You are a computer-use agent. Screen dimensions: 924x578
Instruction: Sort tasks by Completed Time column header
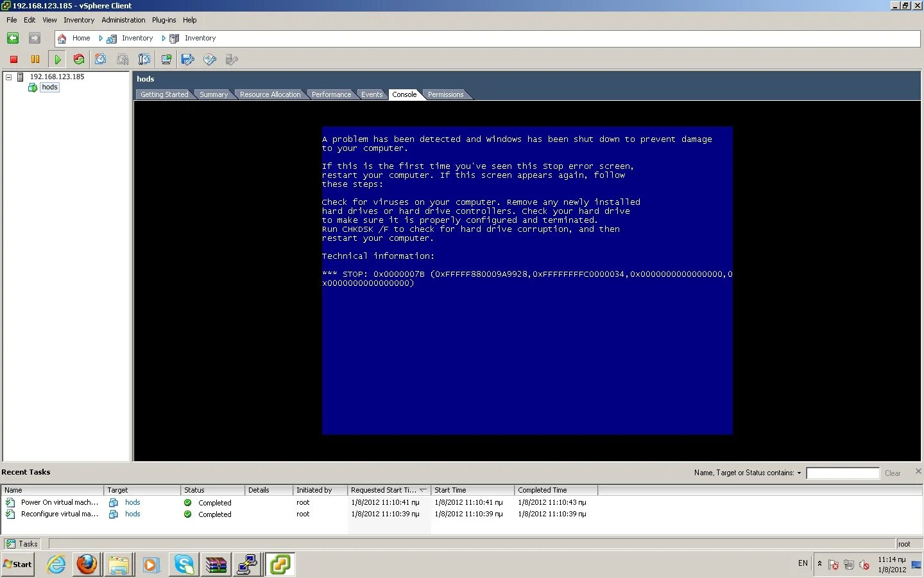pyautogui.click(x=556, y=490)
